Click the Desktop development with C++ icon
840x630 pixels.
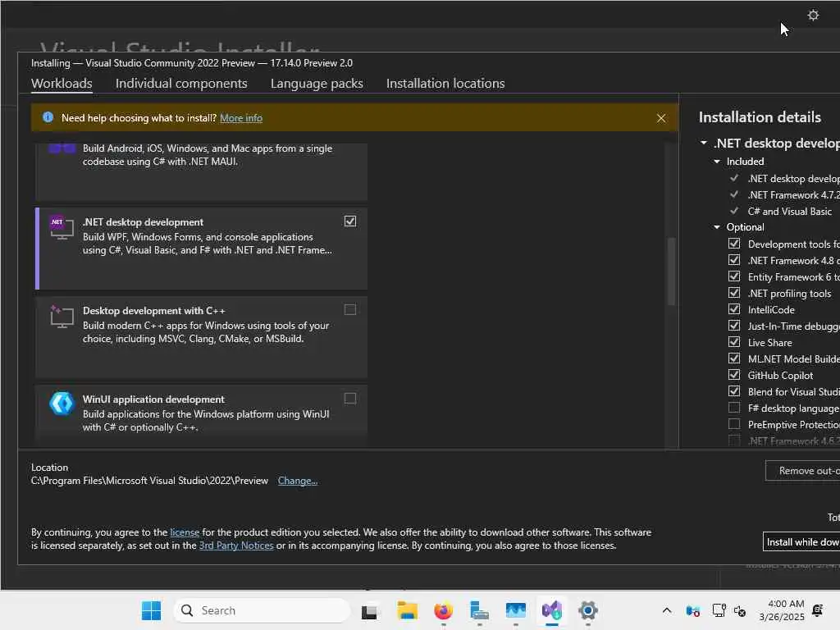tap(62, 317)
